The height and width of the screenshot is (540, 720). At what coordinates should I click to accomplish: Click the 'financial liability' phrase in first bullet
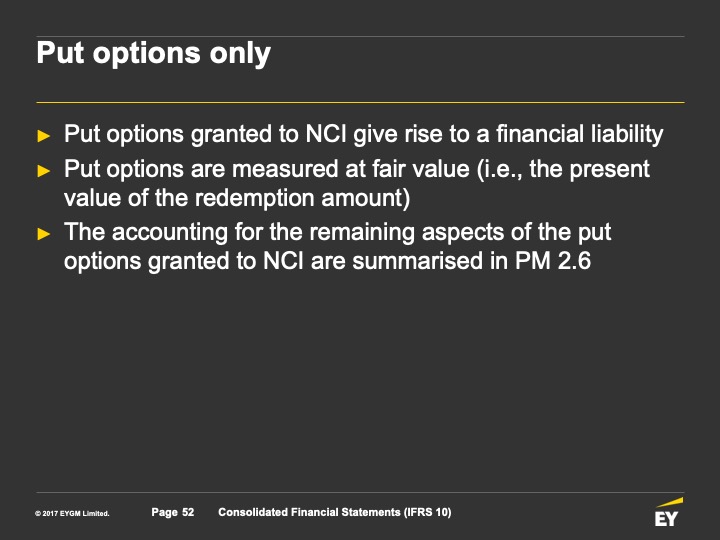click(579, 134)
